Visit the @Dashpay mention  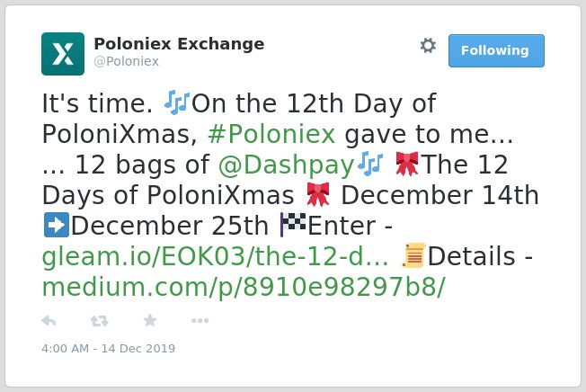(x=287, y=165)
